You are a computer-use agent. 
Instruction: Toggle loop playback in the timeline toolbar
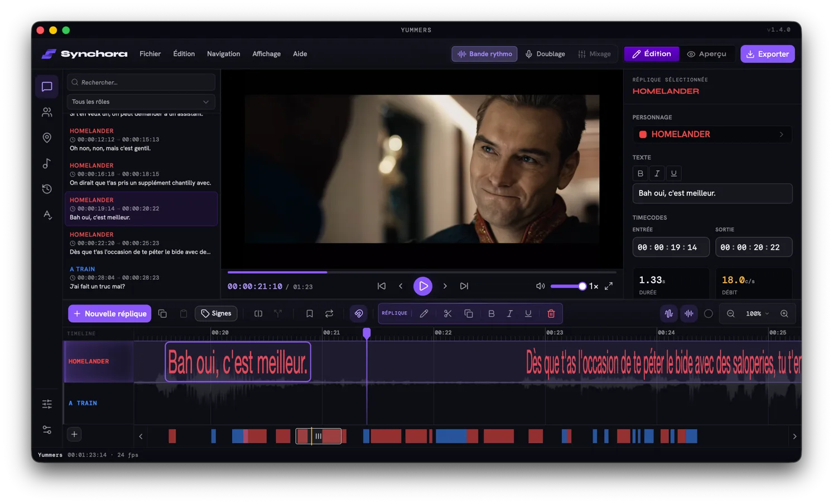pyautogui.click(x=329, y=314)
